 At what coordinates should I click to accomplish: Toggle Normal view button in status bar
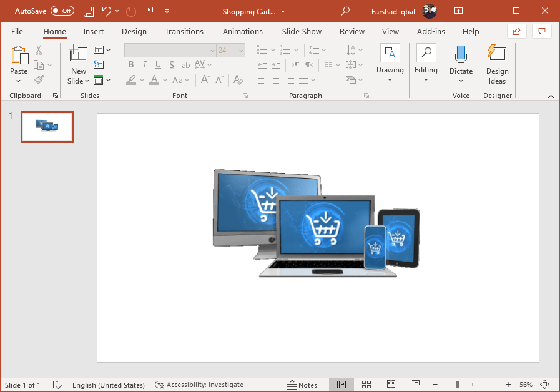pos(341,385)
